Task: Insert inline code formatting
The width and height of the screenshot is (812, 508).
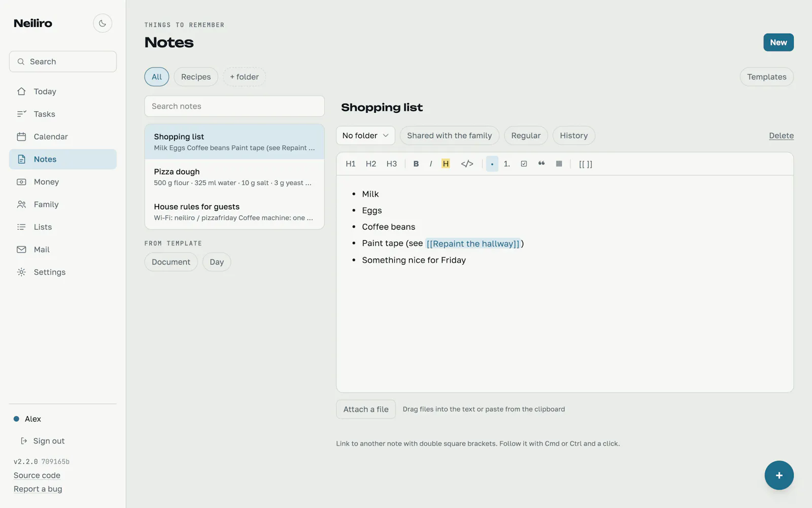Action: (x=467, y=164)
